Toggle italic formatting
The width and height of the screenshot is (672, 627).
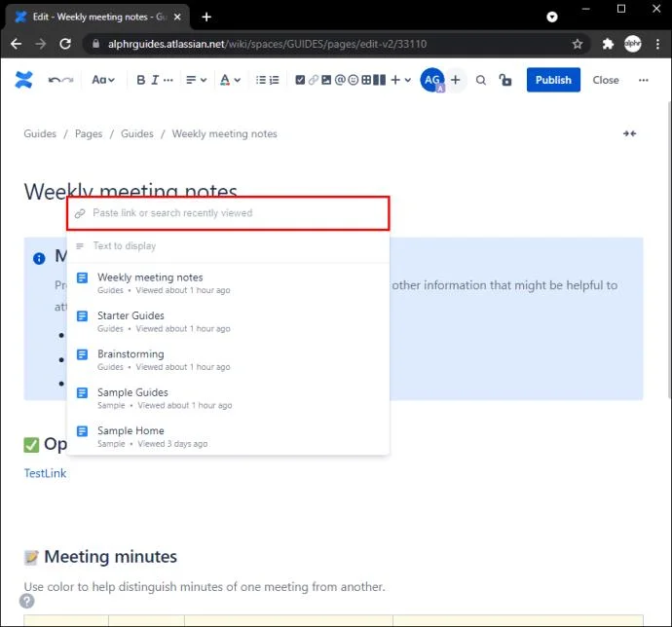coord(155,80)
